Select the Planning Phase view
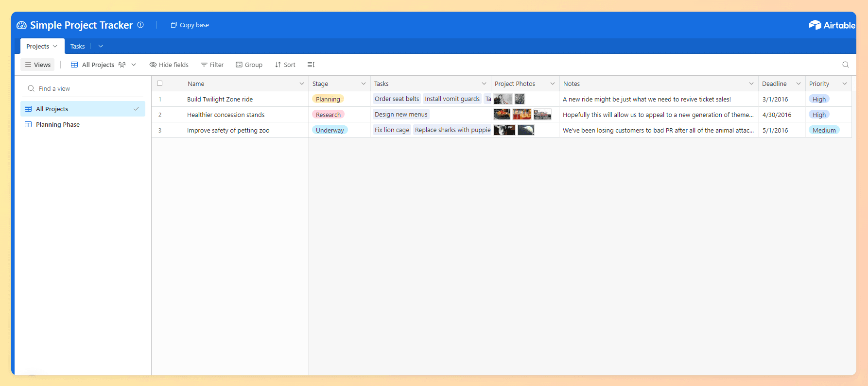868x386 pixels. [58, 124]
